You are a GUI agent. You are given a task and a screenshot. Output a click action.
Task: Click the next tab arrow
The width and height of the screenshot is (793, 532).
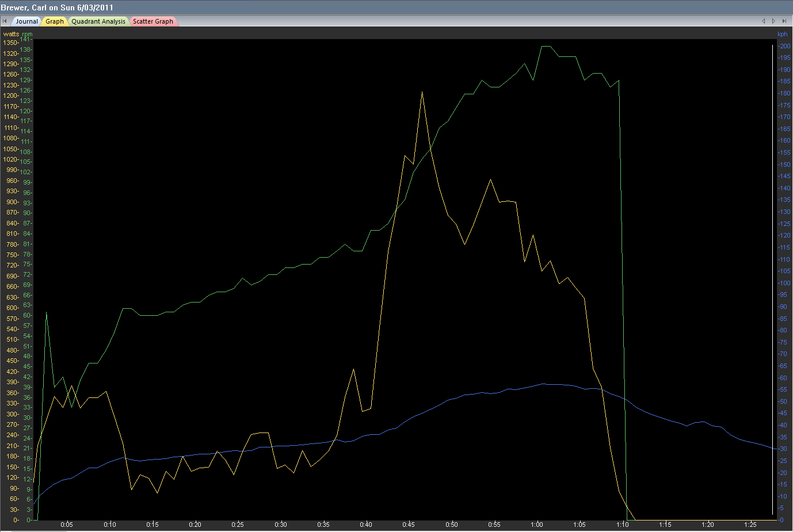coord(774,21)
